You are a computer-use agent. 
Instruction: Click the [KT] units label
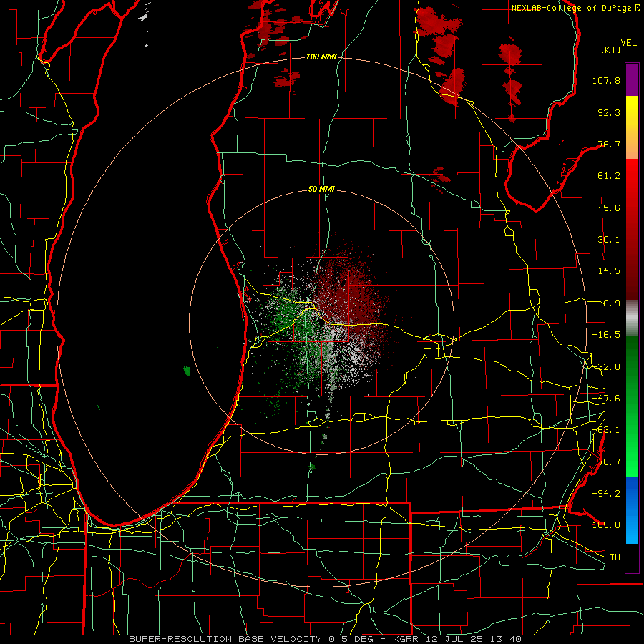(610, 49)
